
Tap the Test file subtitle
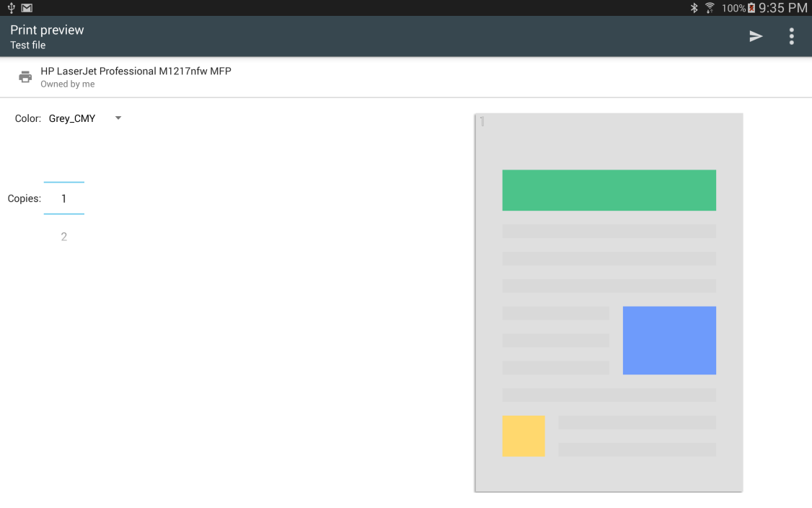(x=28, y=45)
